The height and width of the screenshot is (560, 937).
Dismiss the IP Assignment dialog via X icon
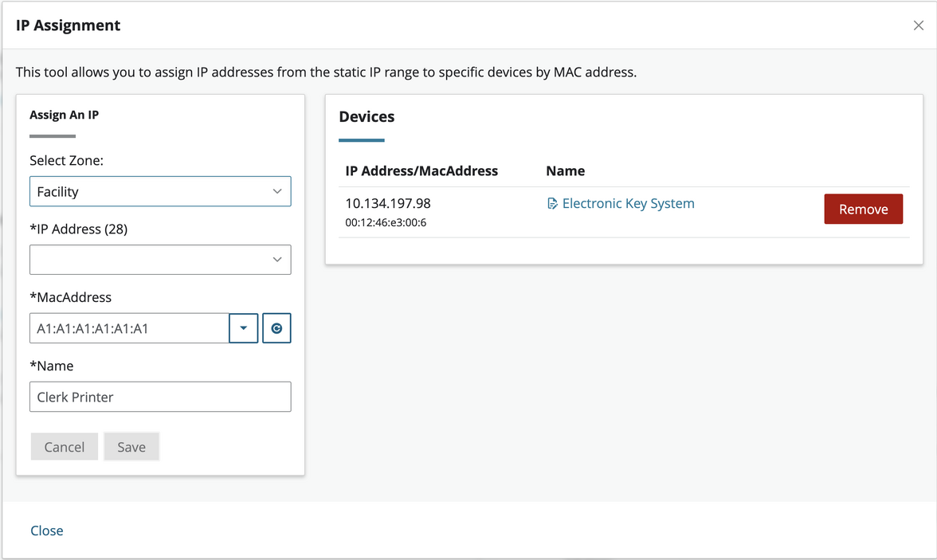coord(918,25)
